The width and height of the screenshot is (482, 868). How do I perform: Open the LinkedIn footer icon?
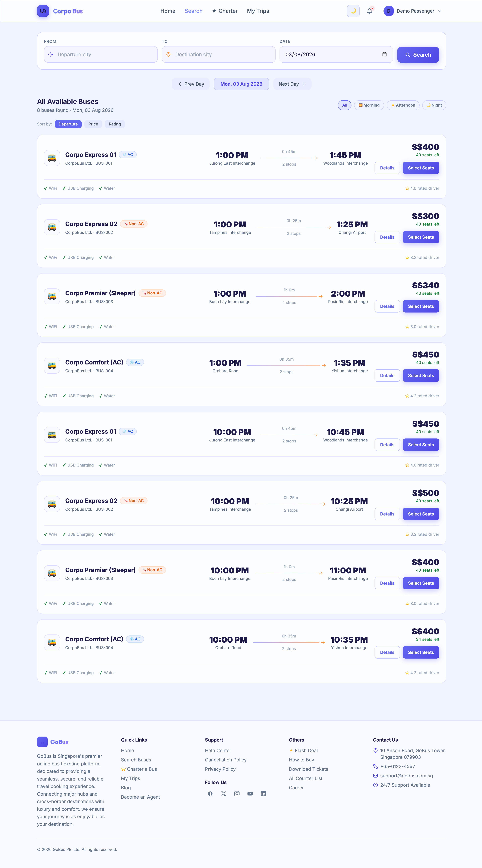point(263,793)
